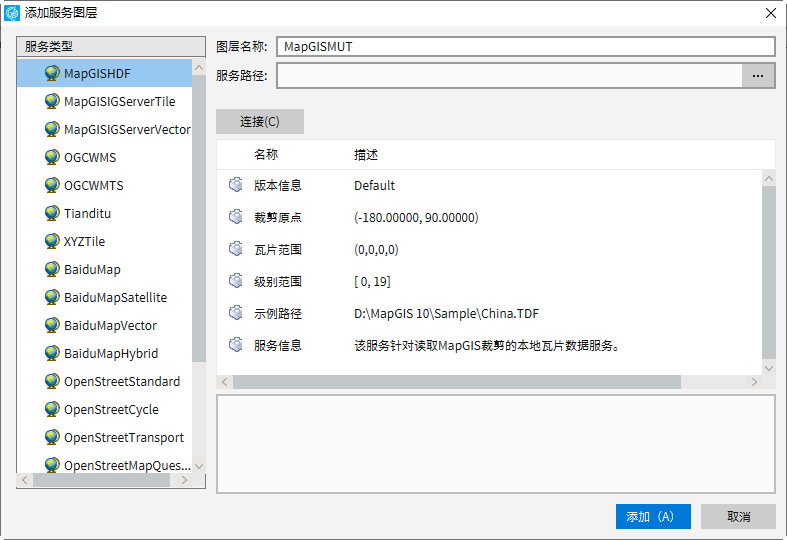The width and height of the screenshot is (787, 540).
Task: Click the icon for the 示例路径 row
Action: coord(236,314)
